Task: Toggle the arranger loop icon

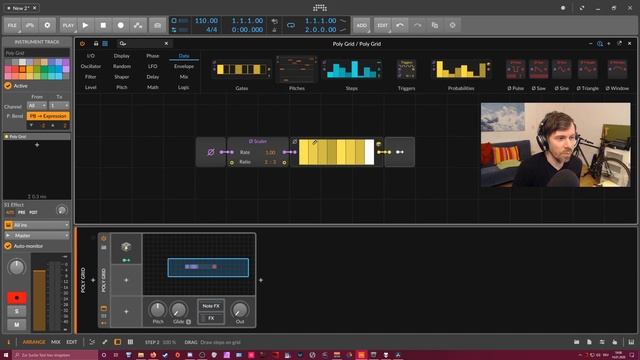Action: click(x=291, y=25)
